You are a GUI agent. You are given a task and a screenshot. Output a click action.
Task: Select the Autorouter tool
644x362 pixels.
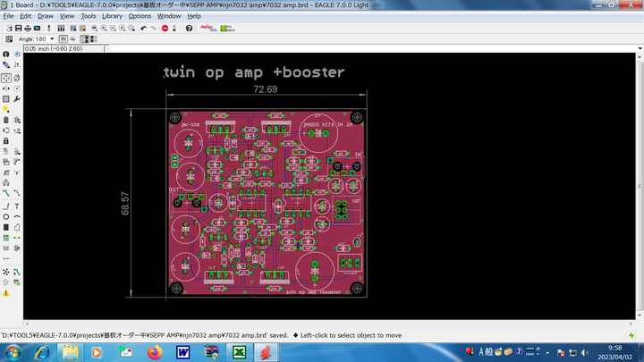[x=17, y=272]
